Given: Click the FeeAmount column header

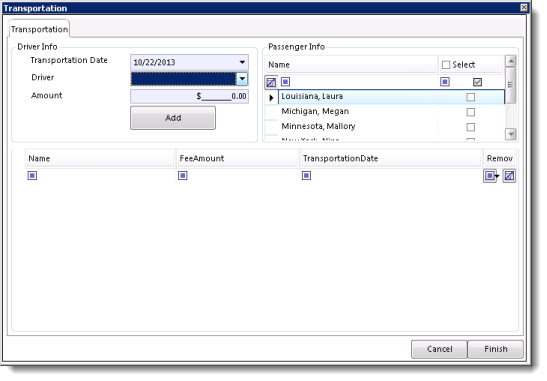Looking at the screenshot, I should (238, 158).
